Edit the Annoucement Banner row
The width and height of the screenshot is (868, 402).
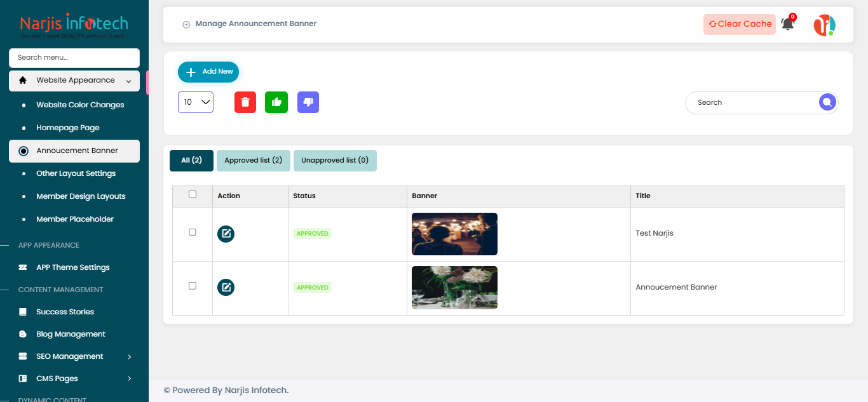tap(226, 288)
